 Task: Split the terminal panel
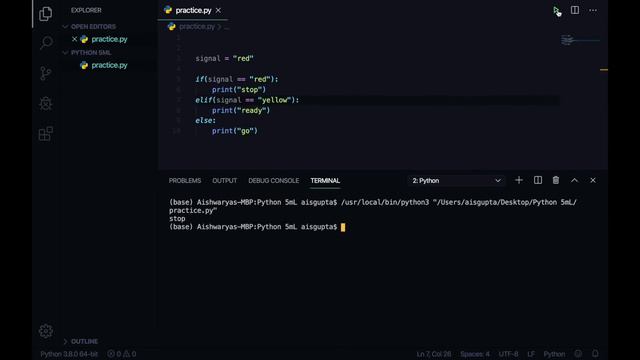(x=538, y=180)
